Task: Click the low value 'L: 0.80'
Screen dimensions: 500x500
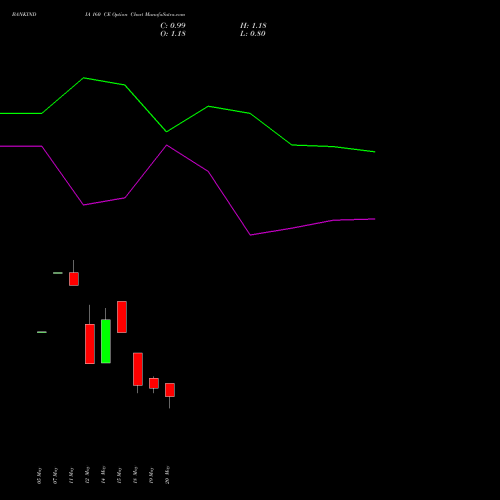Action: pos(253,34)
